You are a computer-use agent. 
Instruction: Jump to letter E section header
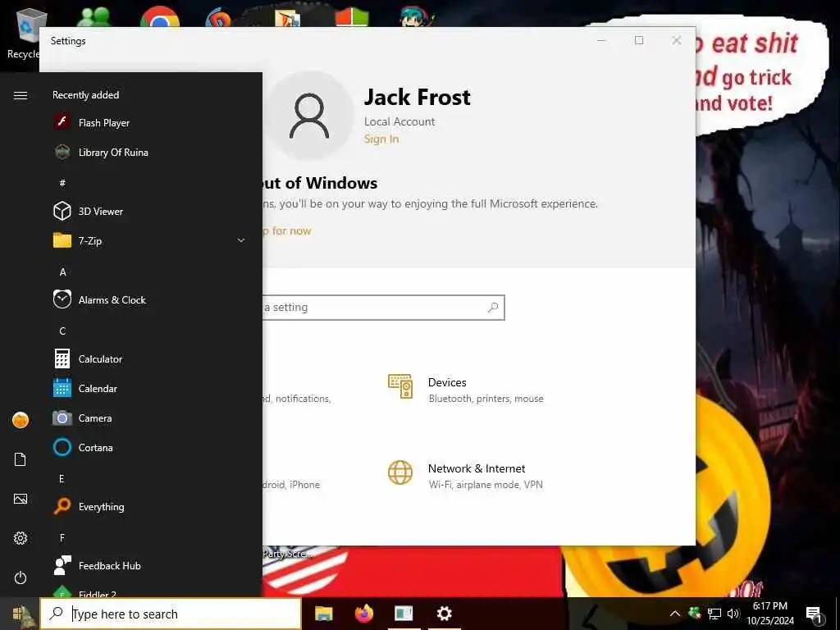62,479
